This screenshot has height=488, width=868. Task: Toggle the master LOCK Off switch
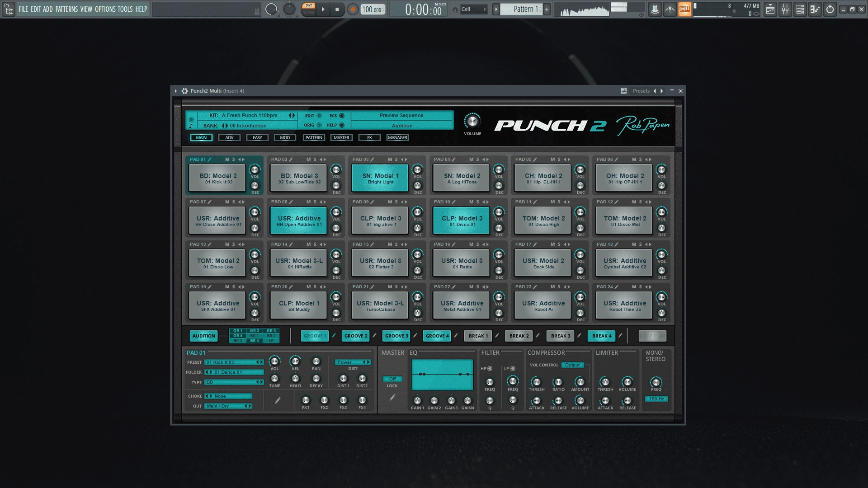click(392, 379)
